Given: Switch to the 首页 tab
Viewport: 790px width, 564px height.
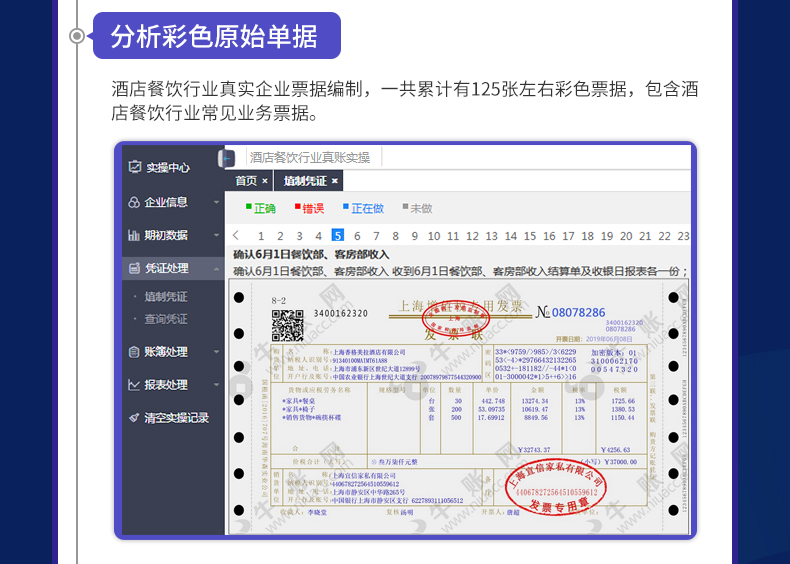Looking at the screenshot, I should [246, 181].
